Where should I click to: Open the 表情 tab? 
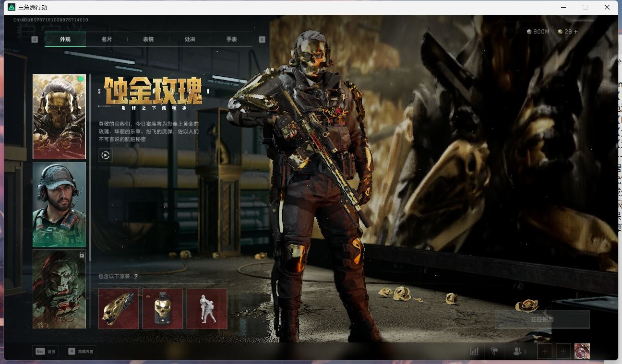tap(148, 39)
